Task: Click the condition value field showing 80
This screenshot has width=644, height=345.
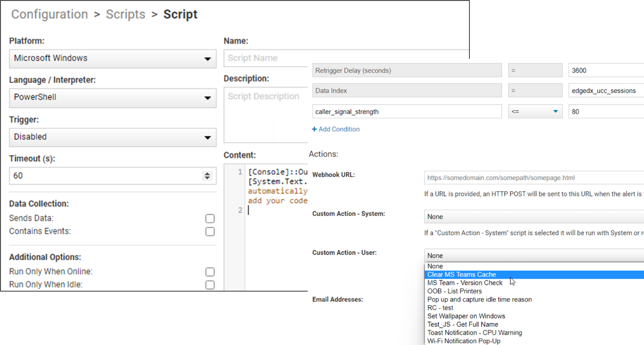Action: 606,111
